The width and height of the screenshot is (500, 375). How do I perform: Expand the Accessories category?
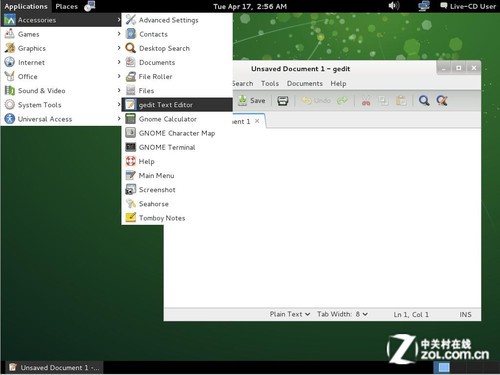pyautogui.click(x=61, y=20)
